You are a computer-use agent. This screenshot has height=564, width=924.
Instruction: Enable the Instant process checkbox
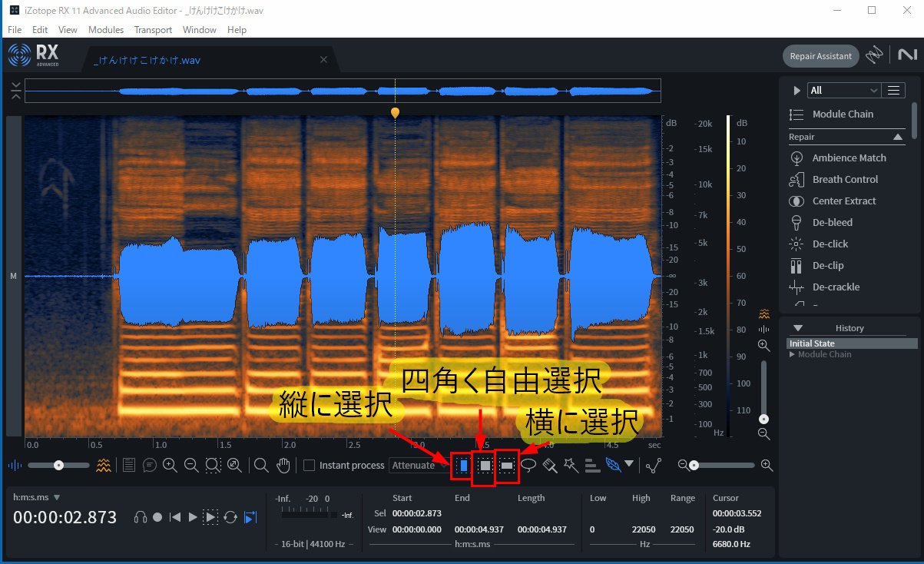click(x=310, y=465)
